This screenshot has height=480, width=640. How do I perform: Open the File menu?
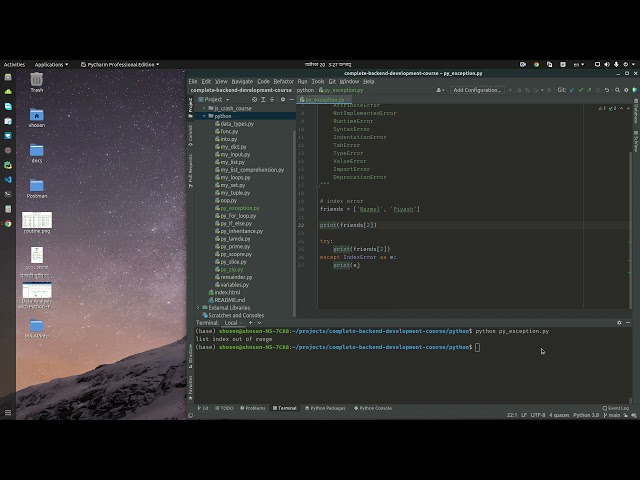pyautogui.click(x=193, y=82)
